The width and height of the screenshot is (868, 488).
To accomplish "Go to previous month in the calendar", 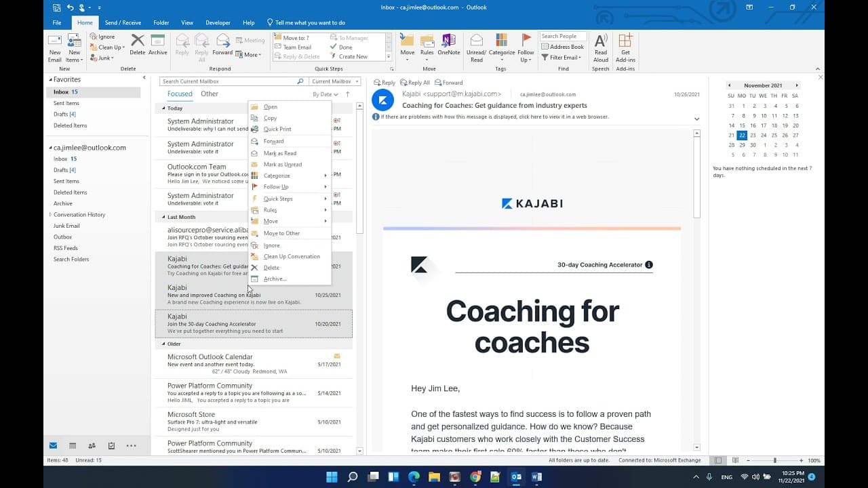I will [x=729, y=85].
